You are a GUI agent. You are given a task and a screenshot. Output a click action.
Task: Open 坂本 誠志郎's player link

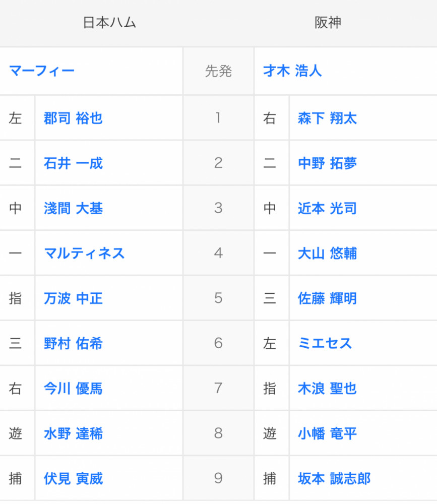coord(334,478)
